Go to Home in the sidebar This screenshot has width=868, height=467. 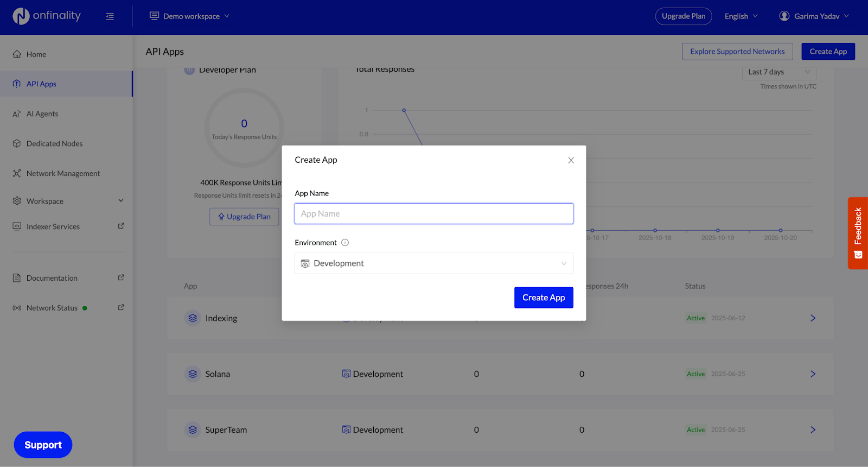(66, 54)
